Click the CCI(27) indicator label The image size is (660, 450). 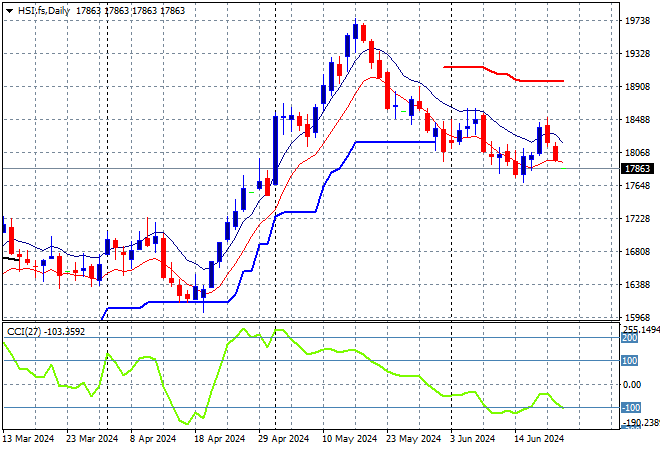40,330
